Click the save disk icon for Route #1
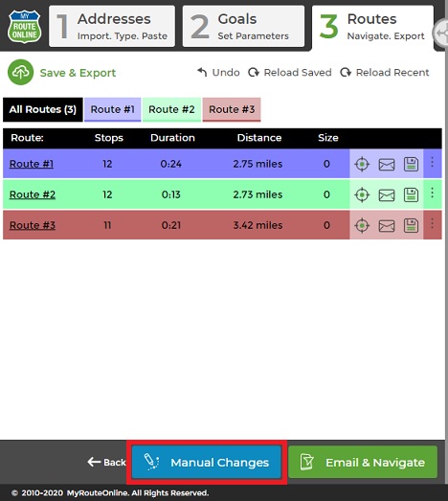The image size is (448, 501). point(411,164)
